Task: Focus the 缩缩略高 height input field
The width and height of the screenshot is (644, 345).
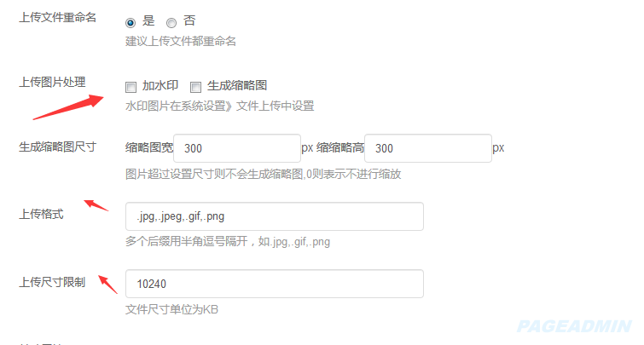Action: click(x=428, y=148)
